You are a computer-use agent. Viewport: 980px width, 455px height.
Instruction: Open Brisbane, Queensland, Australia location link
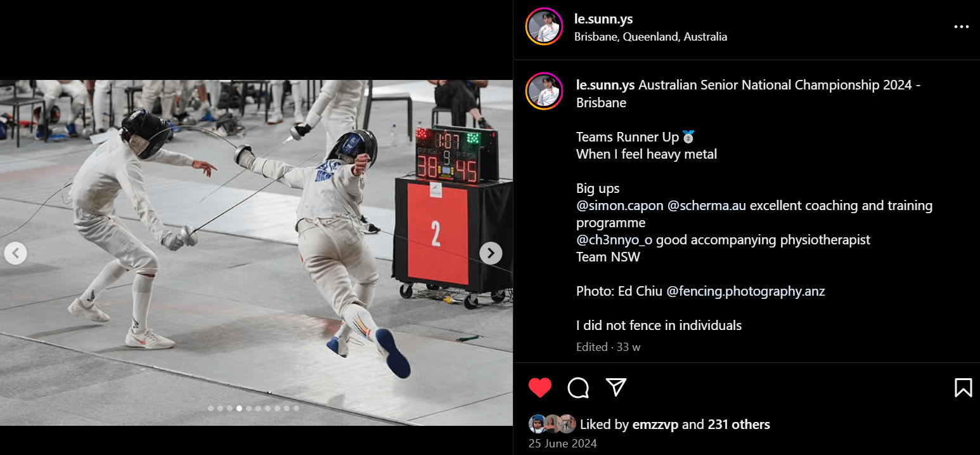click(x=650, y=37)
